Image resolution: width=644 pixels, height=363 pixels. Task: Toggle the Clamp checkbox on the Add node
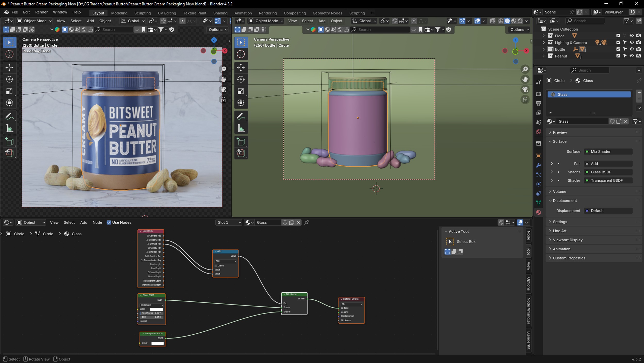coord(216,266)
